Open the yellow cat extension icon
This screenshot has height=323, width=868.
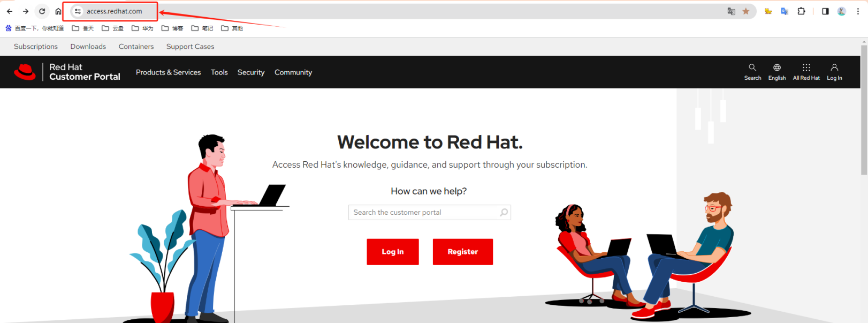tap(768, 11)
